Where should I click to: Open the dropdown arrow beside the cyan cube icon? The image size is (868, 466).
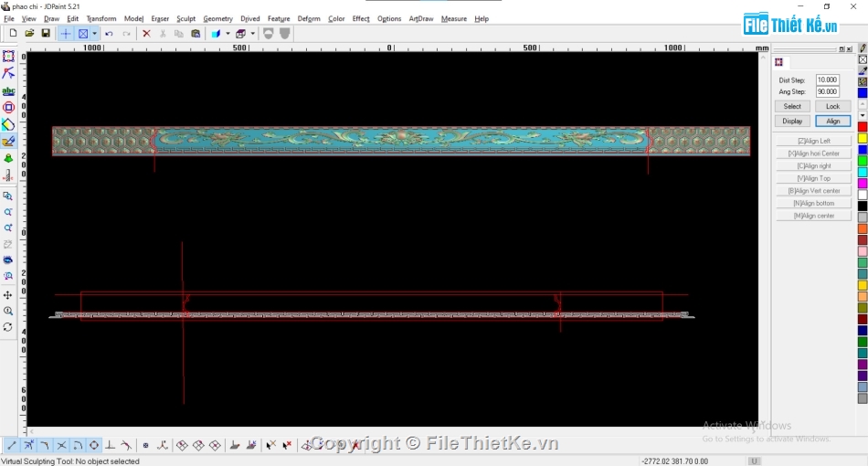[228, 34]
